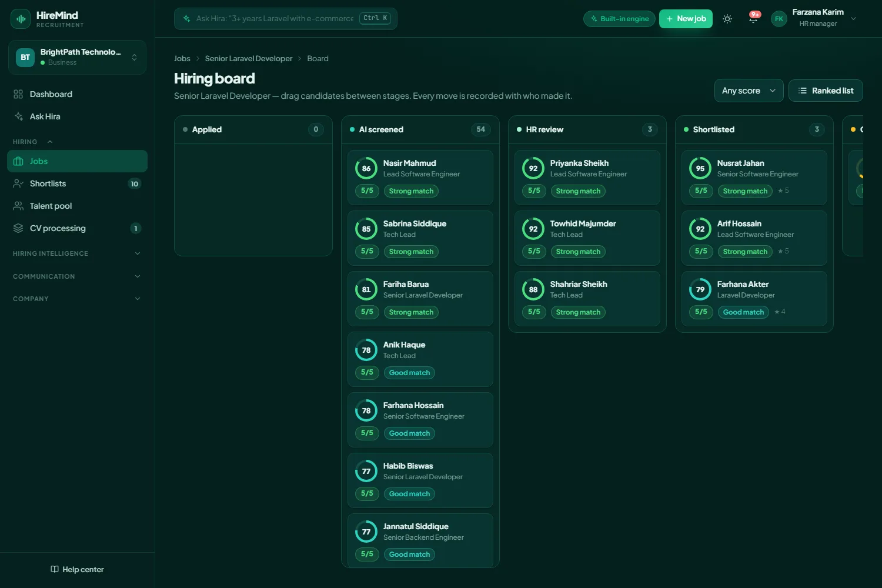This screenshot has height=588, width=882.
Task: Switch to Ranked list view
Action: [826, 91]
